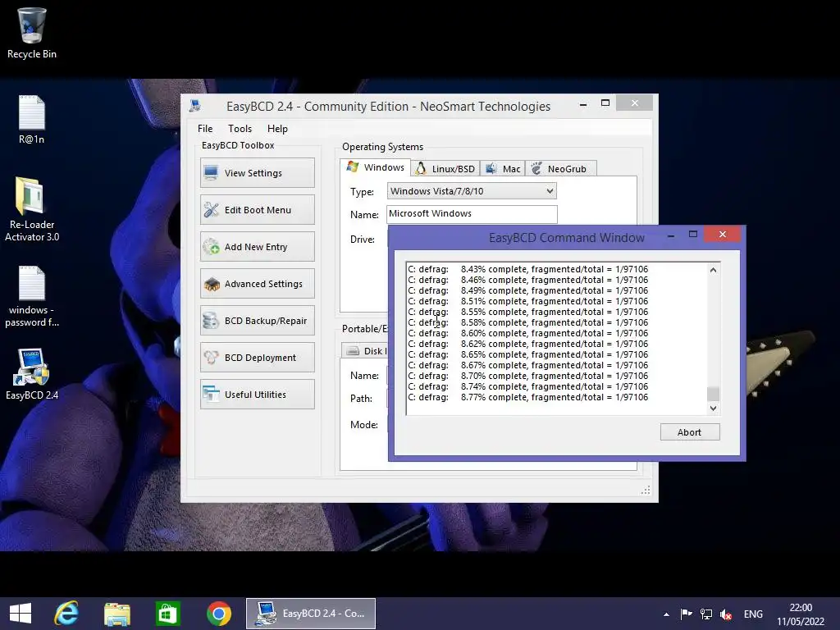Viewport: 840px width, 630px height.
Task: Click the output line showing 8.60% complete
Action: pyautogui.click(x=527, y=333)
